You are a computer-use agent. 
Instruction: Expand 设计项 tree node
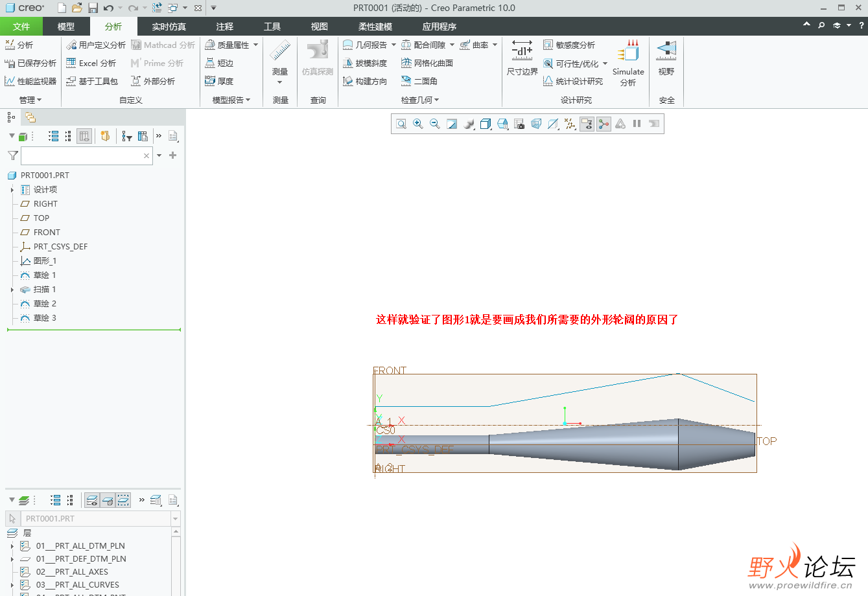12,190
